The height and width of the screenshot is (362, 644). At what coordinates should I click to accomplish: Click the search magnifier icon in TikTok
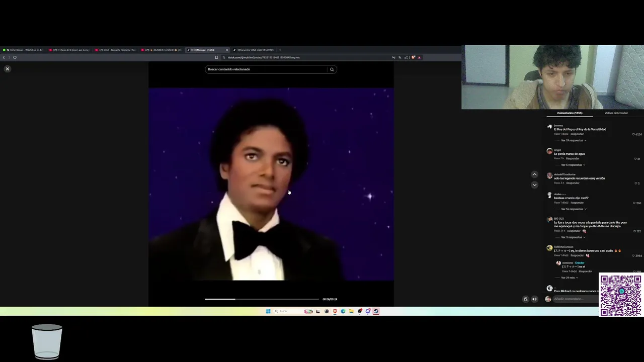332,69
